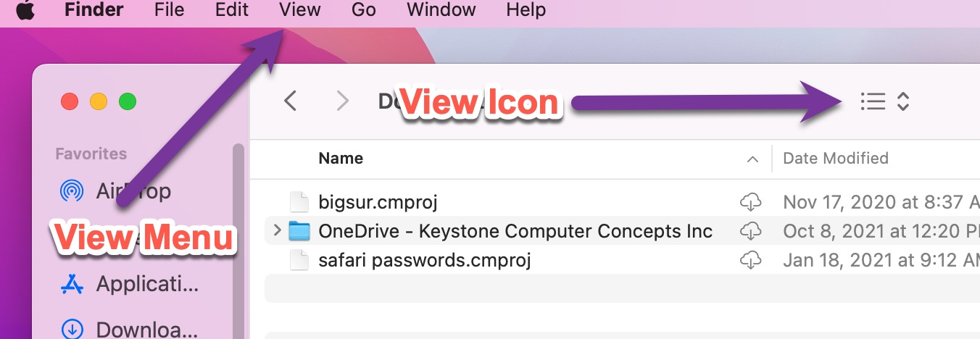Click cloud icon for safari passwords.cmproj
980x339 pixels.
tap(751, 260)
